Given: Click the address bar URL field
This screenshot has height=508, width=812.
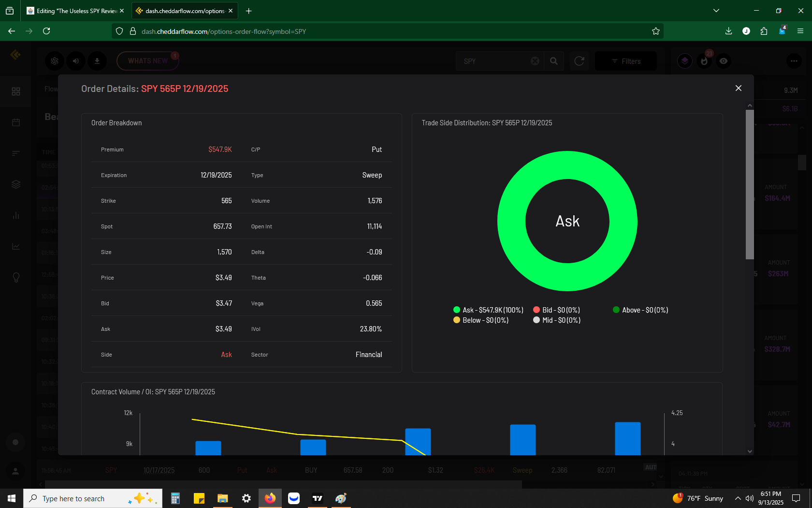Looking at the screenshot, I should coord(387,31).
